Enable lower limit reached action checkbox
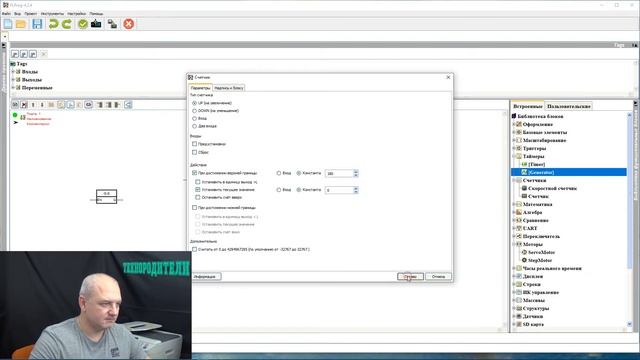This screenshot has width=640, height=360. pyautogui.click(x=194, y=208)
